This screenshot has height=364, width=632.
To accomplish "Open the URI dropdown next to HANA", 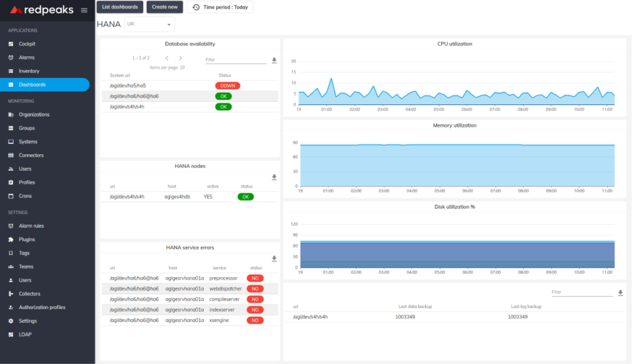I will click(149, 25).
